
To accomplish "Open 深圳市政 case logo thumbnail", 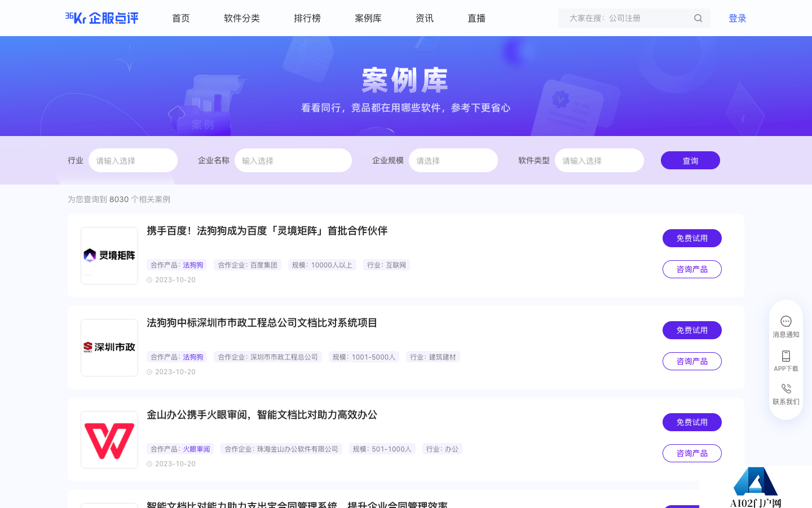I will (109, 348).
